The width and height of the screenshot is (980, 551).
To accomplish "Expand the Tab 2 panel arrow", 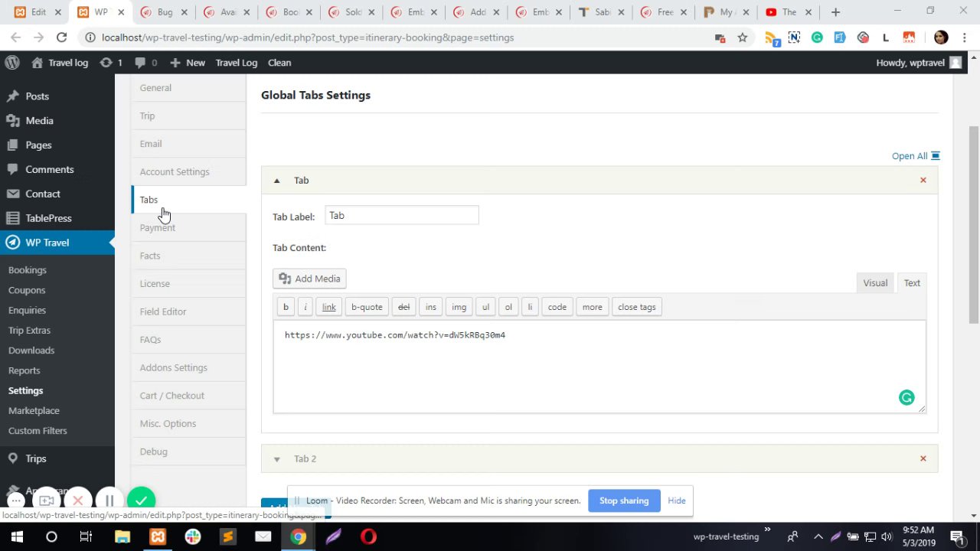I will [x=277, y=459].
